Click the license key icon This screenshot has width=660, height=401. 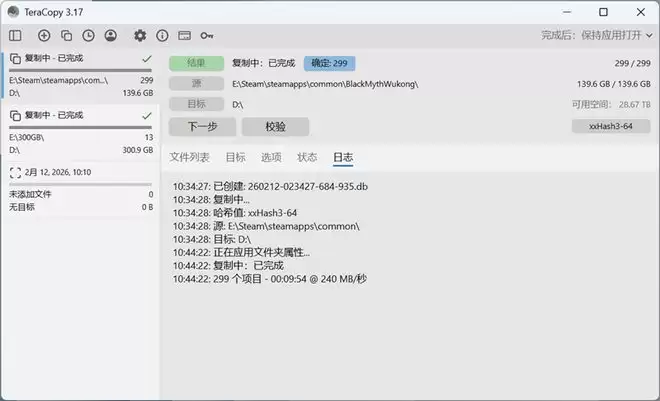point(207,35)
